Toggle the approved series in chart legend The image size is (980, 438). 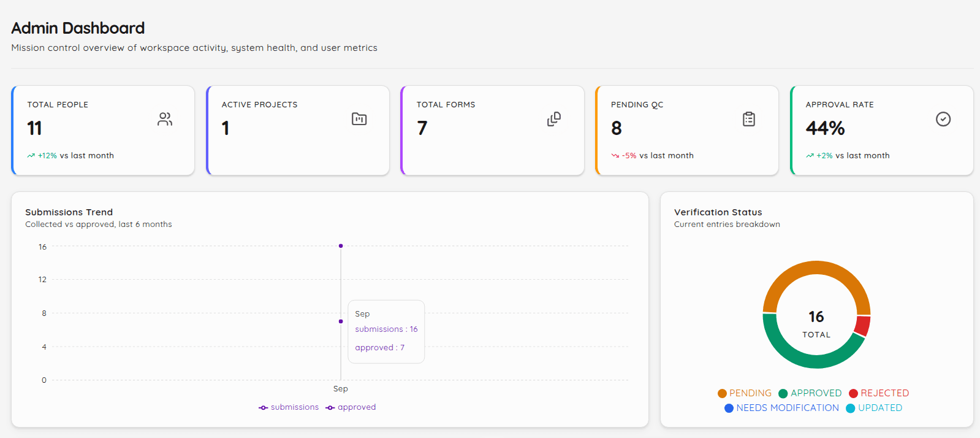point(351,407)
